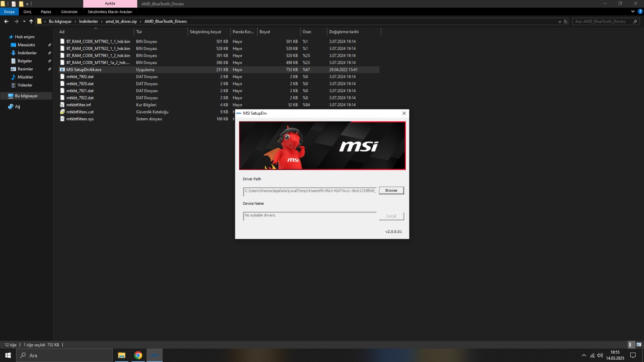Open the notification center icon
This screenshot has width=644, height=362.
coord(633,355)
